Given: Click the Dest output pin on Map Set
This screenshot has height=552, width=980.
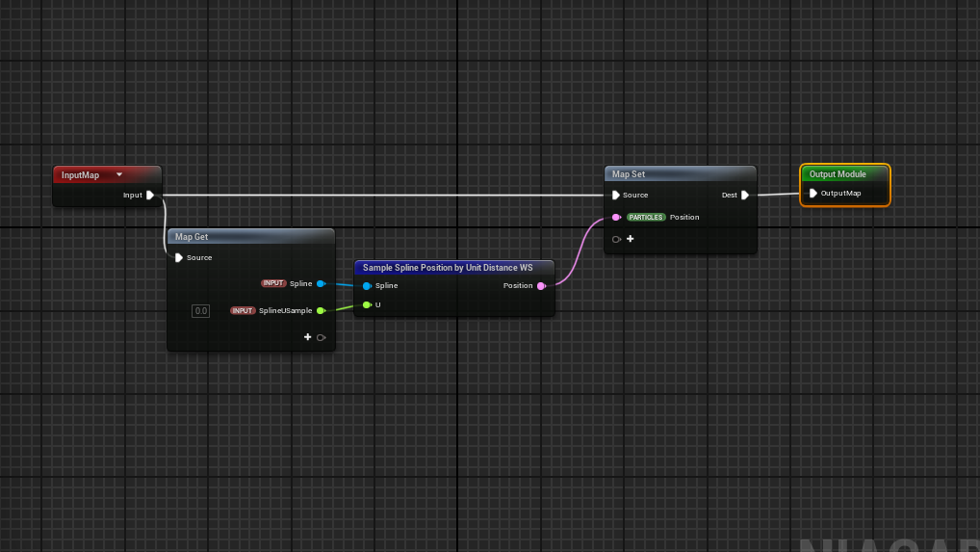Looking at the screenshot, I should coord(745,195).
